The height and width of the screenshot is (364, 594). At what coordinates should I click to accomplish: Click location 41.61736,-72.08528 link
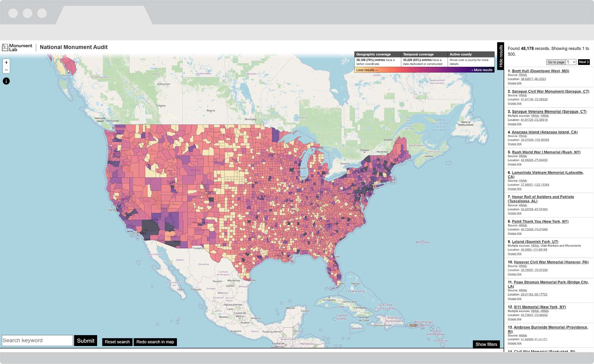click(x=534, y=99)
